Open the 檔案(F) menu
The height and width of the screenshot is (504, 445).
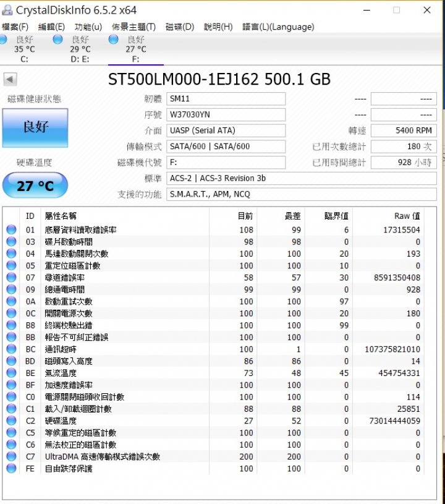(15, 27)
